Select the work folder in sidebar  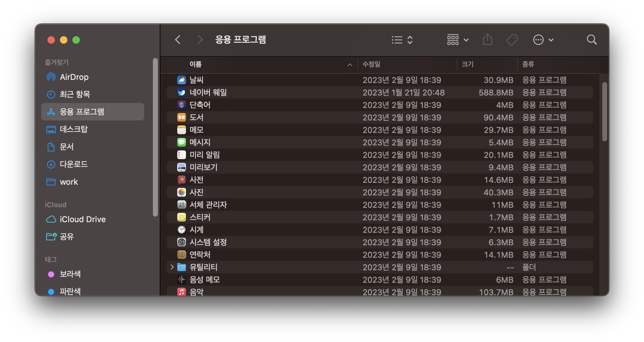(x=69, y=182)
